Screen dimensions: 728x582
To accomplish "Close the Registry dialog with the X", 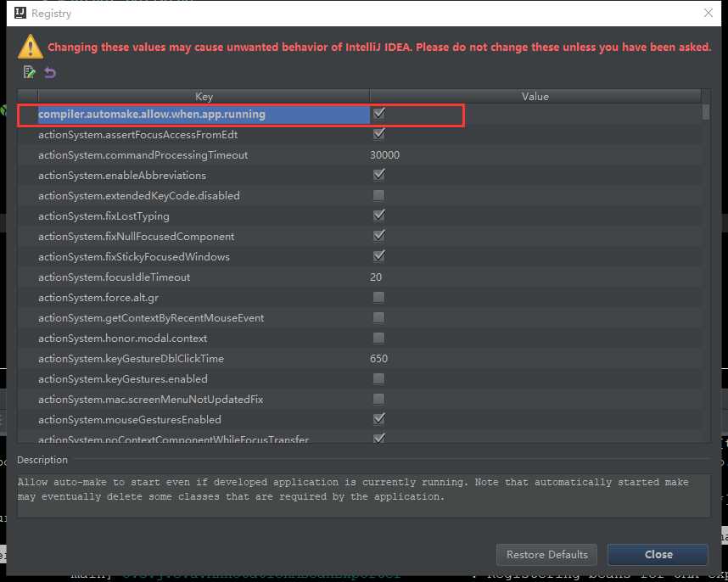I will tap(708, 13).
